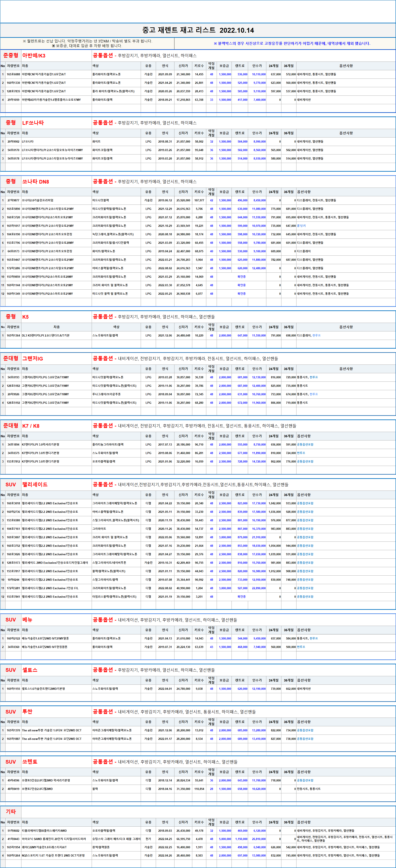Select 확인중 in the 169하1349 row

242,293
